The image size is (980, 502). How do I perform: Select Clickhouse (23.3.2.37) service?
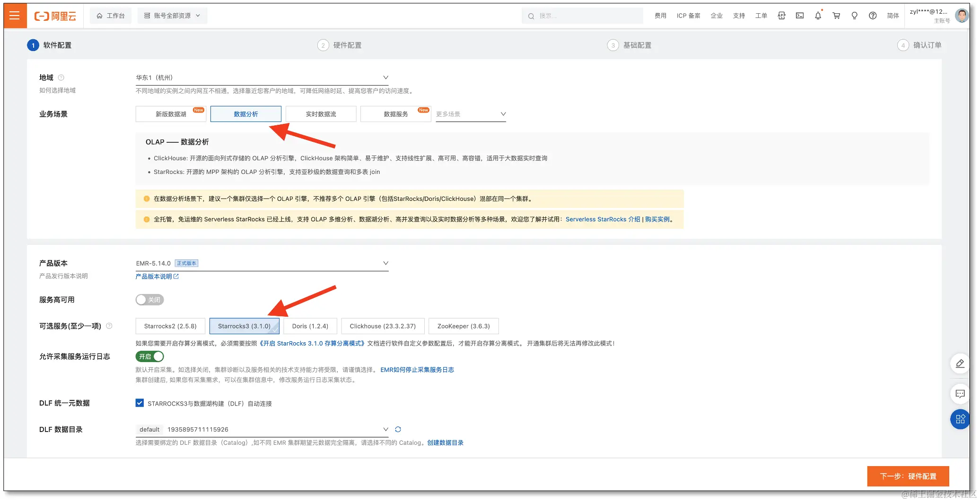[x=383, y=326]
